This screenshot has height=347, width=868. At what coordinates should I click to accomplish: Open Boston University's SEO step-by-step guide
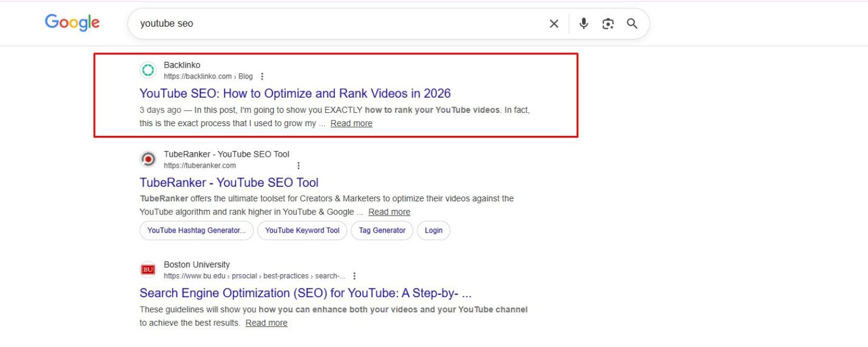pos(305,293)
